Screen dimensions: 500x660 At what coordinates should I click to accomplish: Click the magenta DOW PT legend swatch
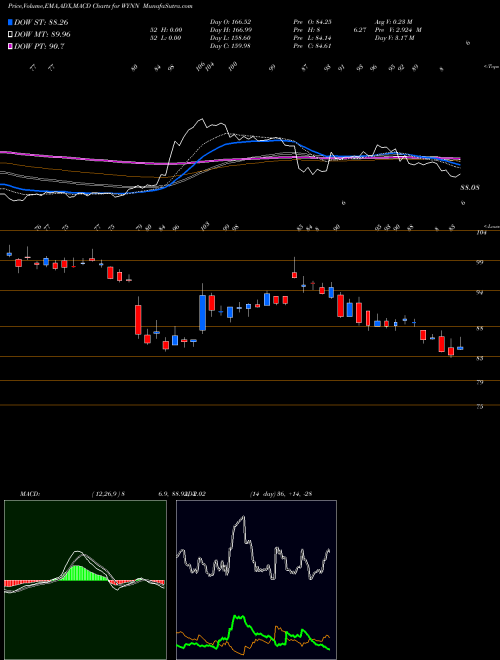coord(11,46)
